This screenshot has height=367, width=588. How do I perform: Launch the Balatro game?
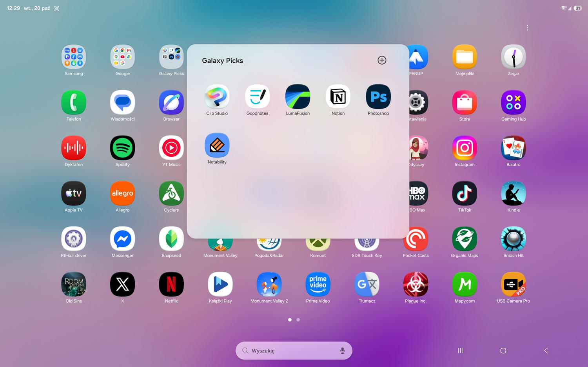pos(514,148)
